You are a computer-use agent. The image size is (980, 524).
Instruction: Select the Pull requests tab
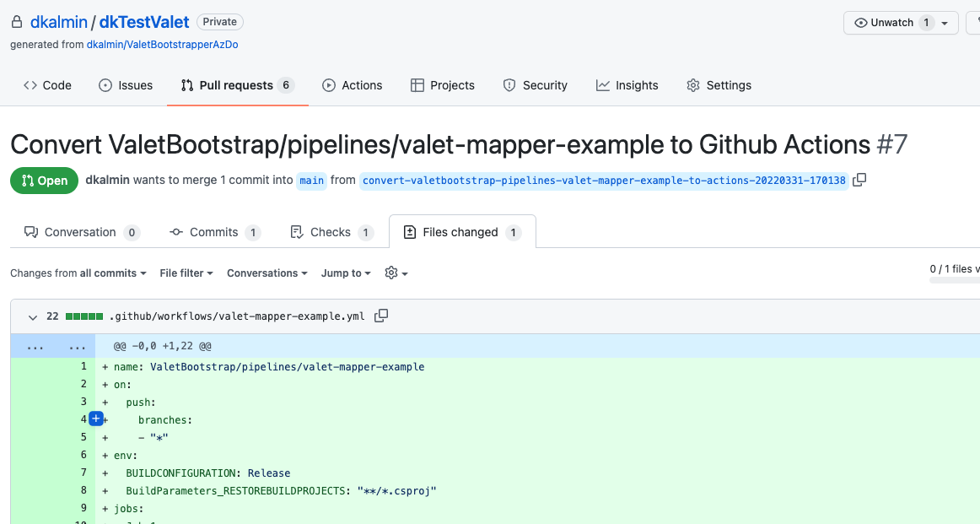coord(238,86)
